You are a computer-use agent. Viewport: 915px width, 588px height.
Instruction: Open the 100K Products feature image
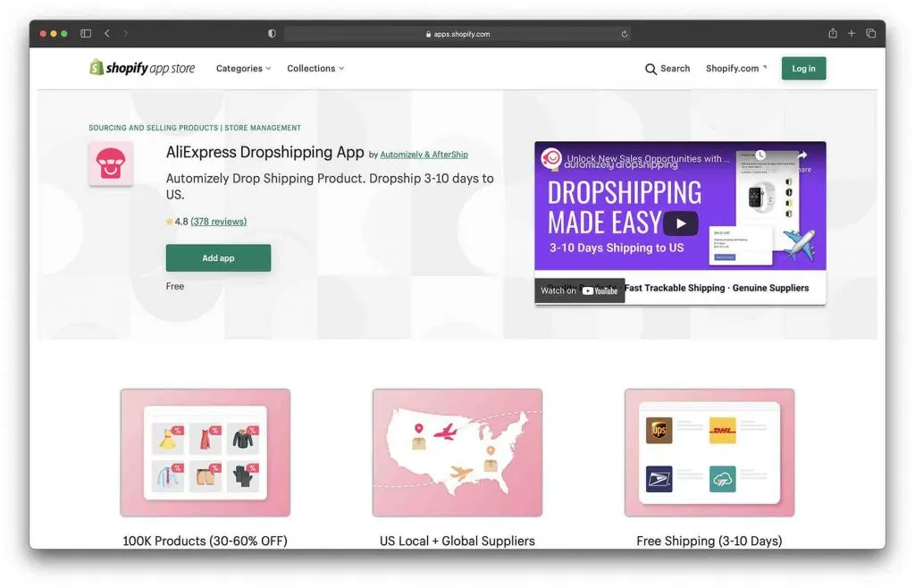pos(206,453)
